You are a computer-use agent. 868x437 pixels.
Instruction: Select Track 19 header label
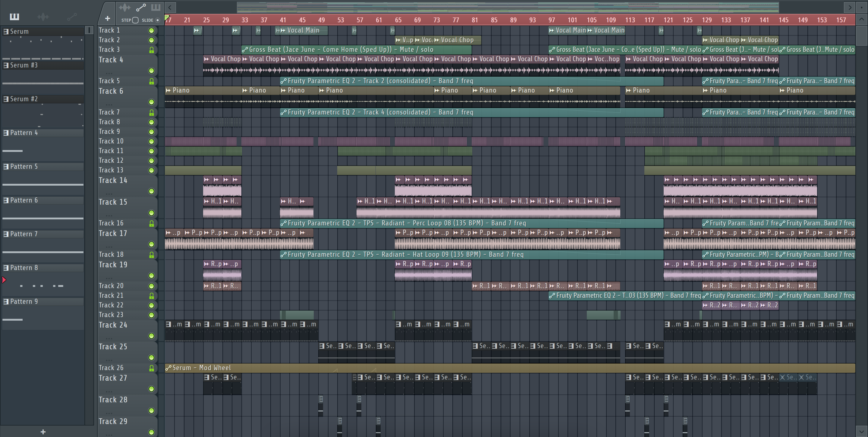click(x=113, y=265)
